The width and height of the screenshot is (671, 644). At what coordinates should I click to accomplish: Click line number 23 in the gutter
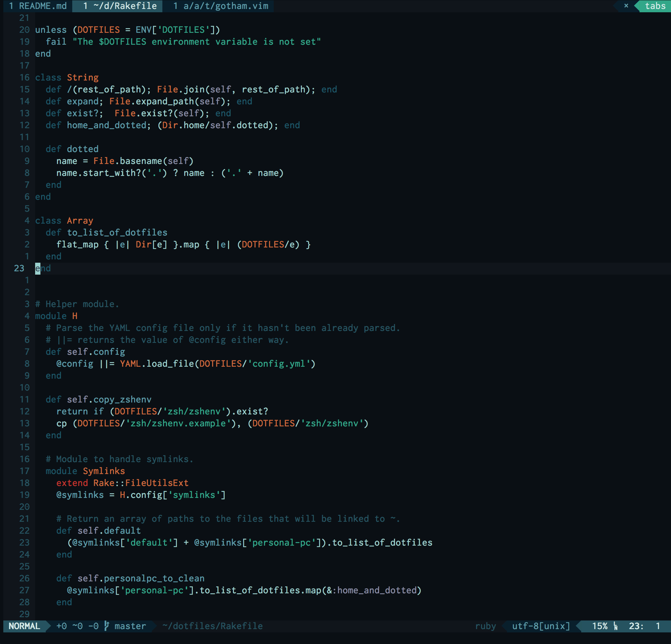pos(19,268)
